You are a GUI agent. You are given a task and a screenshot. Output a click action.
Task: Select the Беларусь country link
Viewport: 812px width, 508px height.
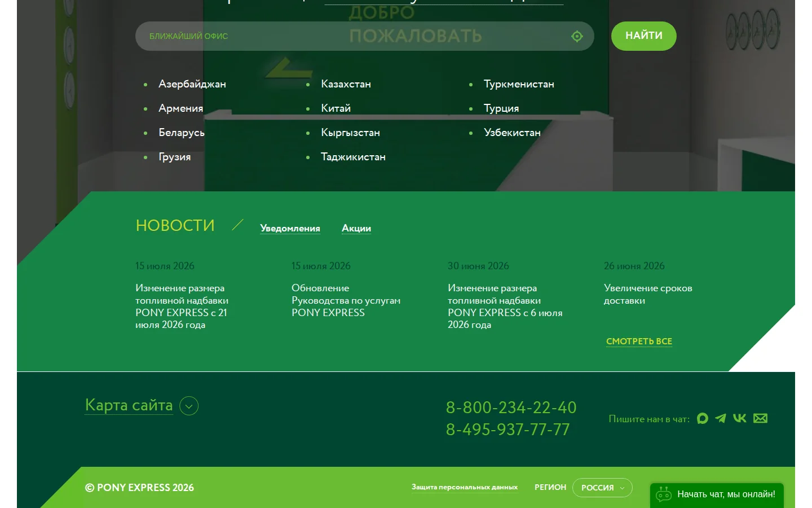click(x=182, y=133)
